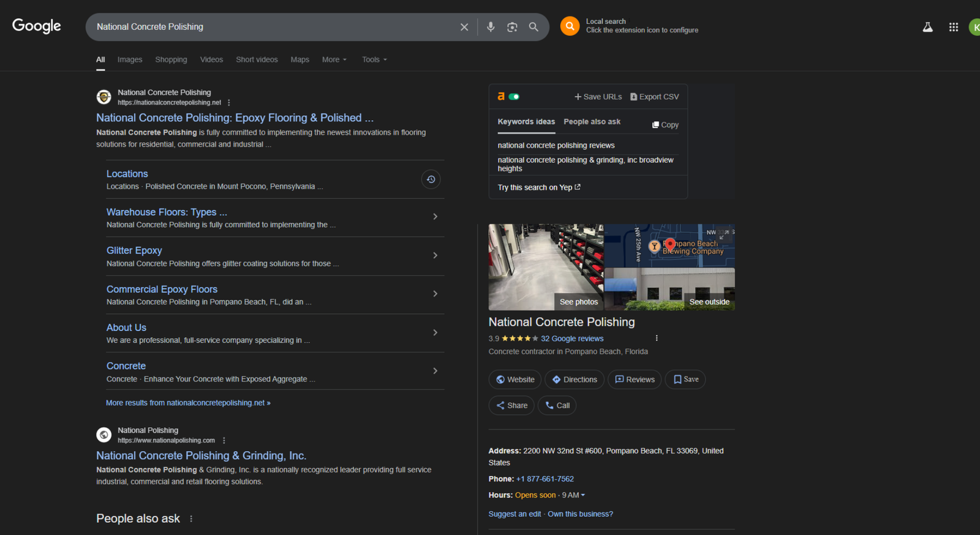Start voice search with microphone icon
Screen dimensions: 980x535
point(491,27)
